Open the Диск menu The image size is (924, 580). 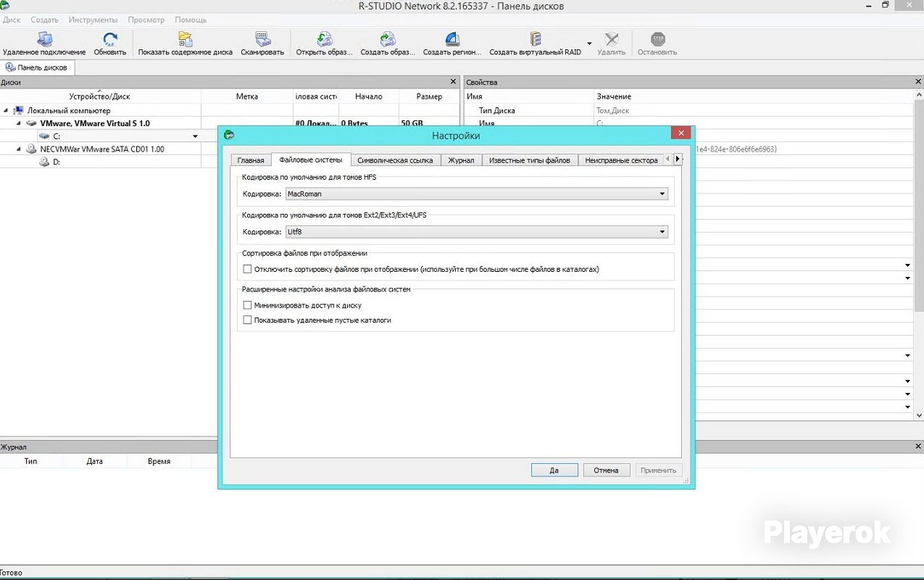tap(12, 20)
